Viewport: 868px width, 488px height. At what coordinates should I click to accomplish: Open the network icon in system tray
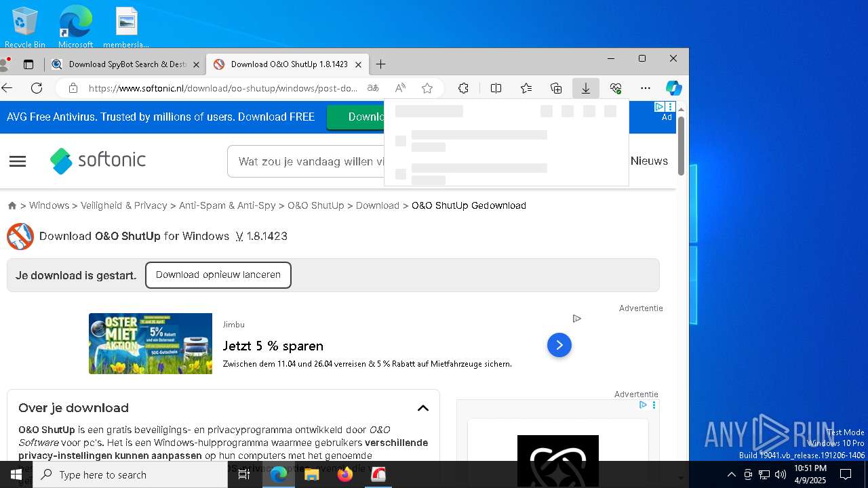764,474
